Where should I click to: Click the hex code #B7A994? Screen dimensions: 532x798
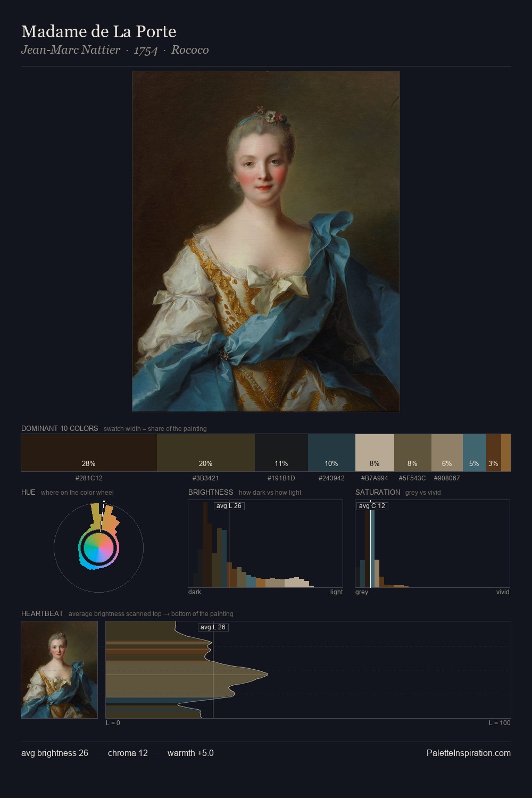pyautogui.click(x=375, y=478)
